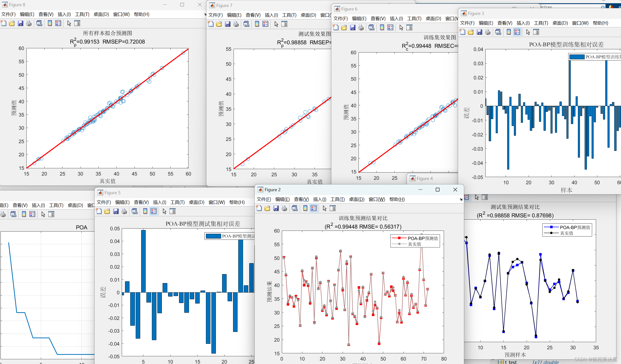Open 文件(F) menu in Figure 2
Image resolution: width=621 pixels, height=364 pixels.
pos(263,199)
